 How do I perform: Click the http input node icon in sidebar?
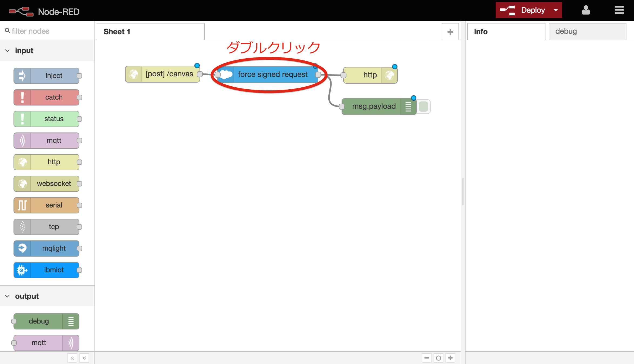click(x=23, y=162)
